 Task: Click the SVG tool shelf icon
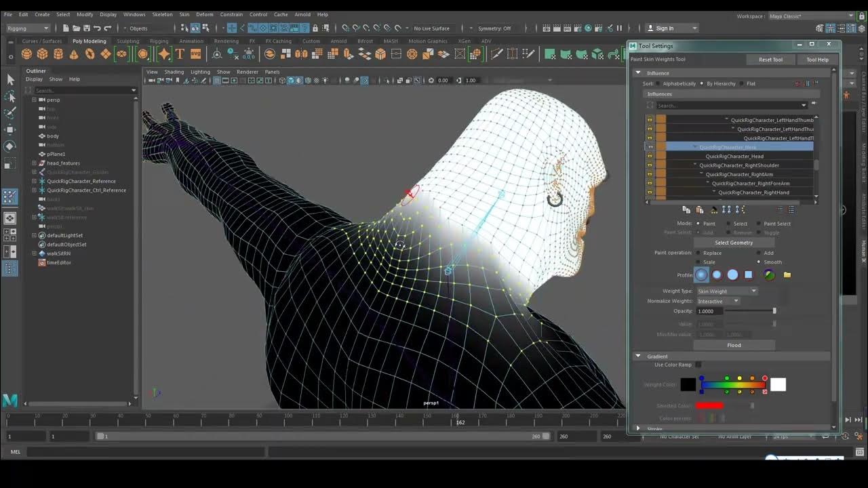[x=195, y=54]
